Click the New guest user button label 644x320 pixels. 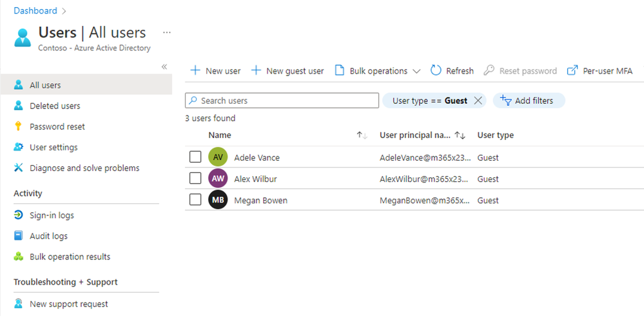coord(295,71)
